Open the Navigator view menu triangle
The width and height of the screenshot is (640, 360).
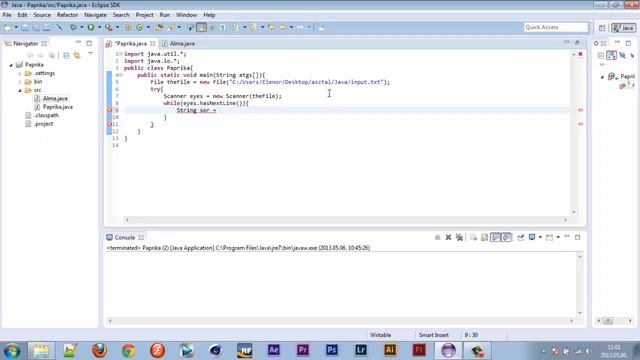[x=90, y=54]
